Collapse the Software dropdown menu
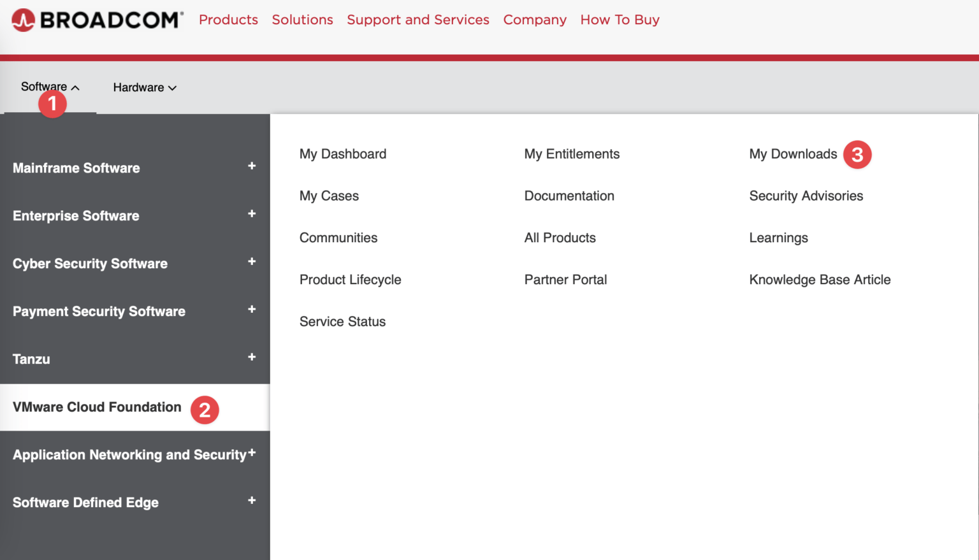This screenshot has height=560, width=979. click(x=50, y=87)
